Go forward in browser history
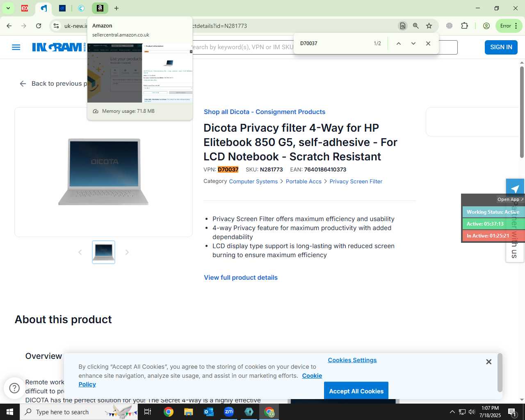Image resolution: width=525 pixels, height=420 pixels. (24, 26)
